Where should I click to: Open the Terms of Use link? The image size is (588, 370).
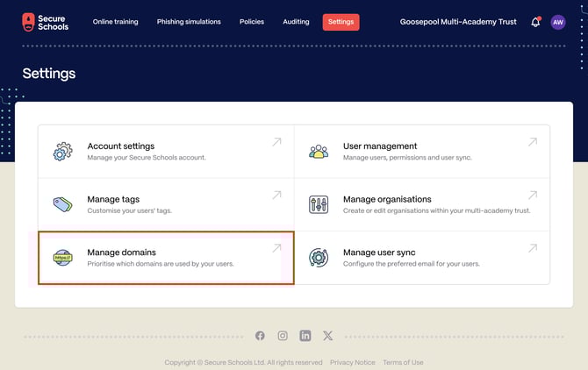tap(403, 362)
